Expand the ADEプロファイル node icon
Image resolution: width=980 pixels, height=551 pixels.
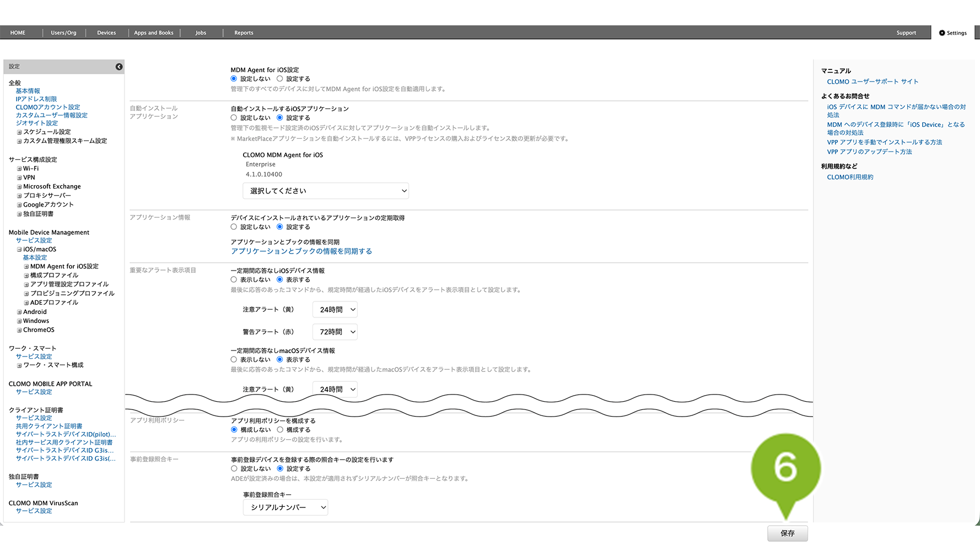(26, 303)
